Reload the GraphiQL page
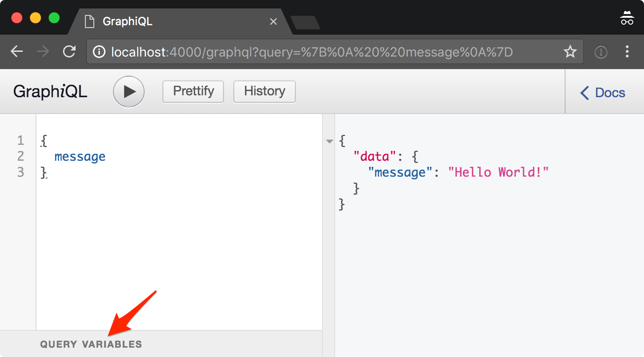This screenshot has width=644, height=357. (x=69, y=51)
